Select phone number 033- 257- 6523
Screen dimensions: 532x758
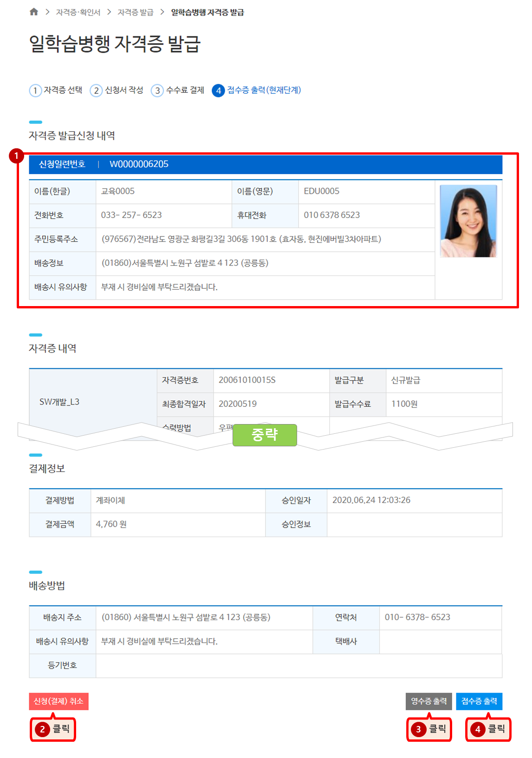pos(131,215)
